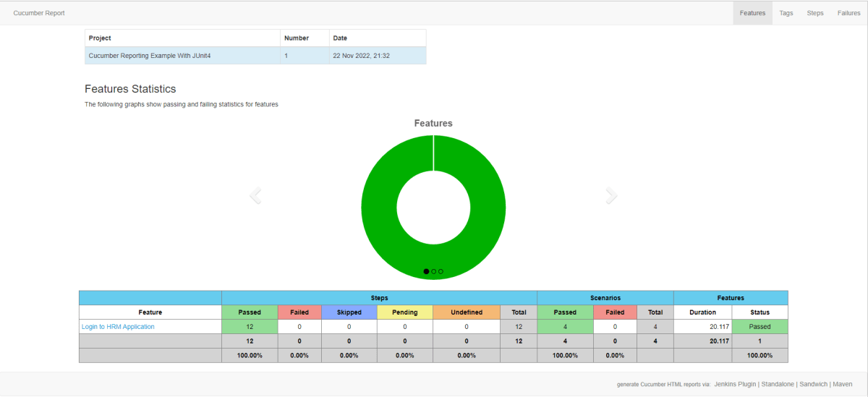
Task: Go to the Steps tab
Action: [x=815, y=13]
